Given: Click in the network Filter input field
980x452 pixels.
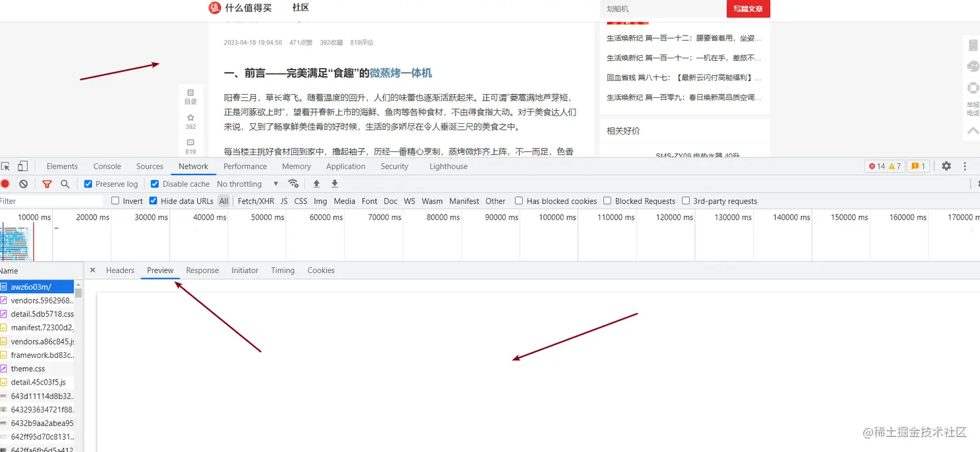Looking at the screenshot, I should click(52, 201).
